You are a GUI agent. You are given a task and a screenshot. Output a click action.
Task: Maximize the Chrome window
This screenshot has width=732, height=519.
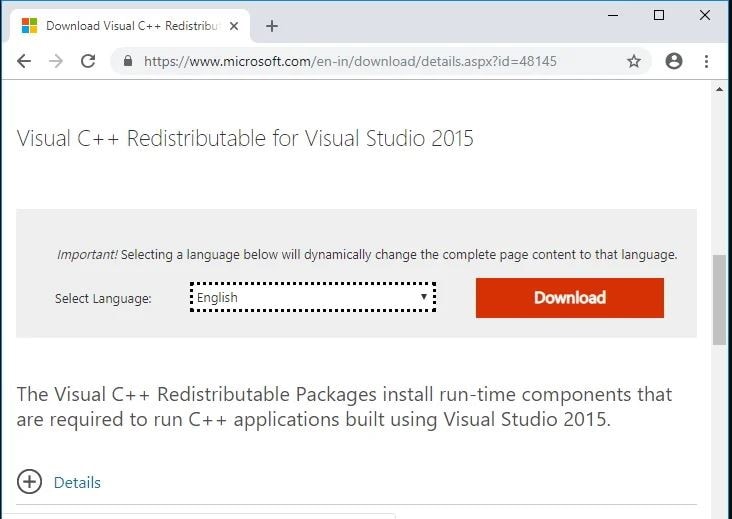[x=659, y=15]
